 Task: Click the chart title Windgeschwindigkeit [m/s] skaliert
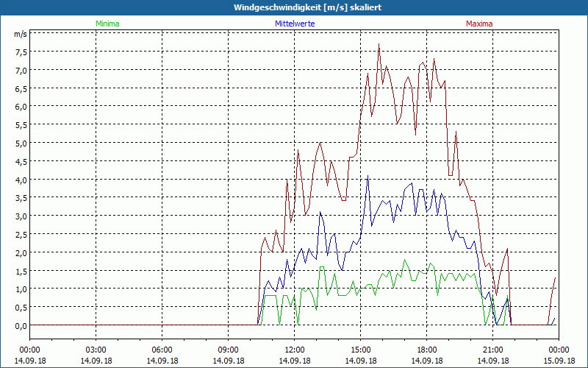307,7
